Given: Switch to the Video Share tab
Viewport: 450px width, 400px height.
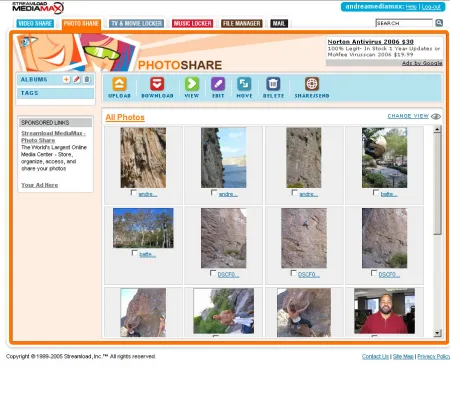Looking at the screenshot, I should [x=35, y=23].
